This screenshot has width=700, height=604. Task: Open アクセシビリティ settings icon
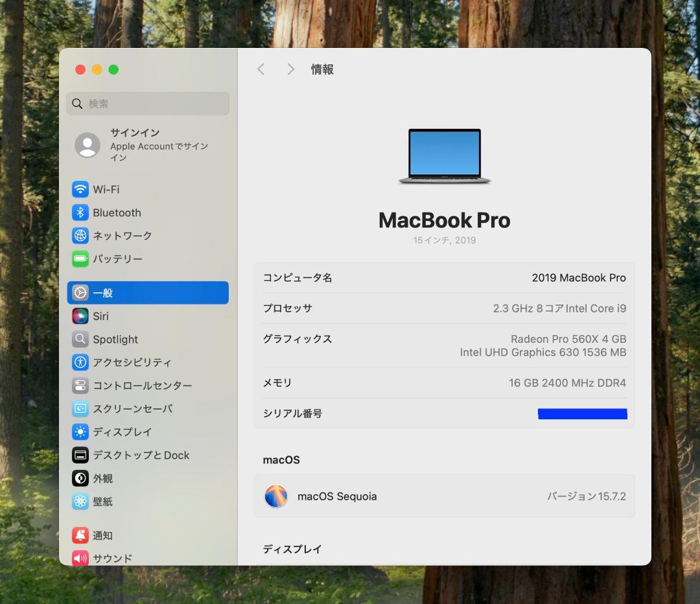point(80,362)
